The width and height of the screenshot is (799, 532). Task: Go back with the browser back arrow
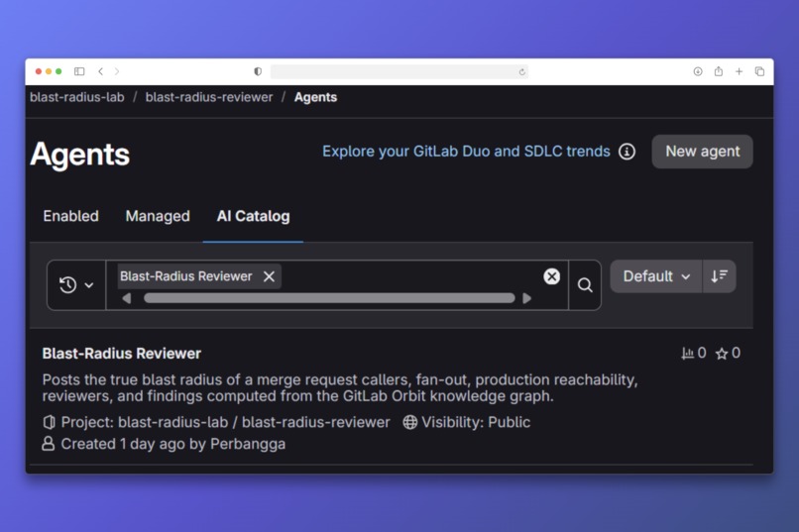click(100, 71)
